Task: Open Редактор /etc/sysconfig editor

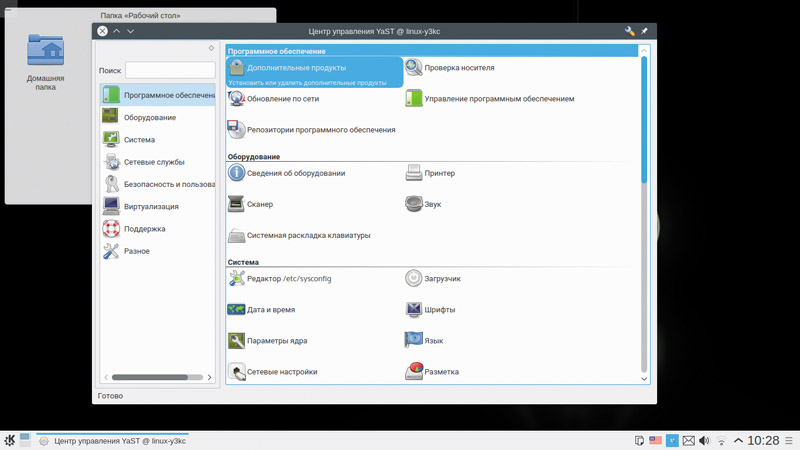Action: coord(280,279)
